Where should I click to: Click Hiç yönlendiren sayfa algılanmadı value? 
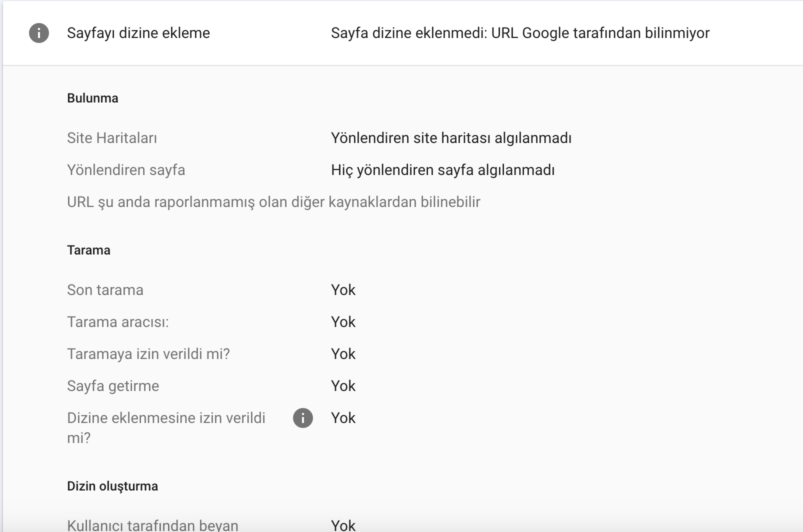point(443,170)
